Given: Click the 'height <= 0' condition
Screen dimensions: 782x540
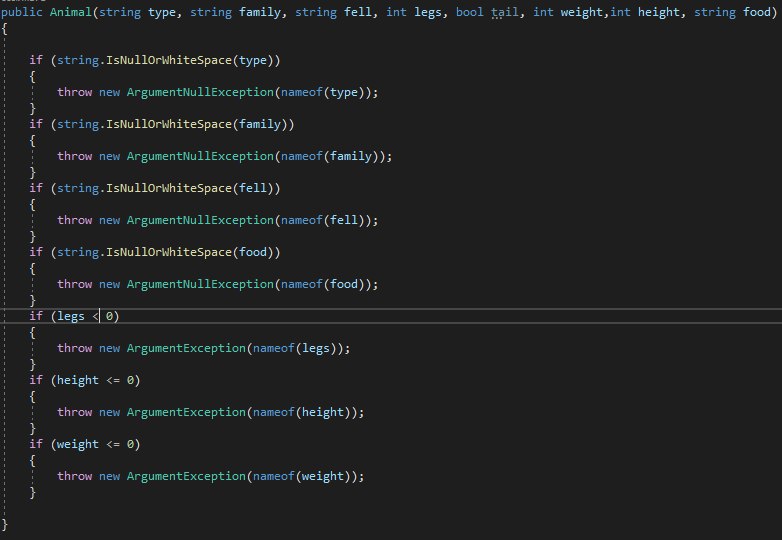Looking at the screenshot, I should click(95, 380).
